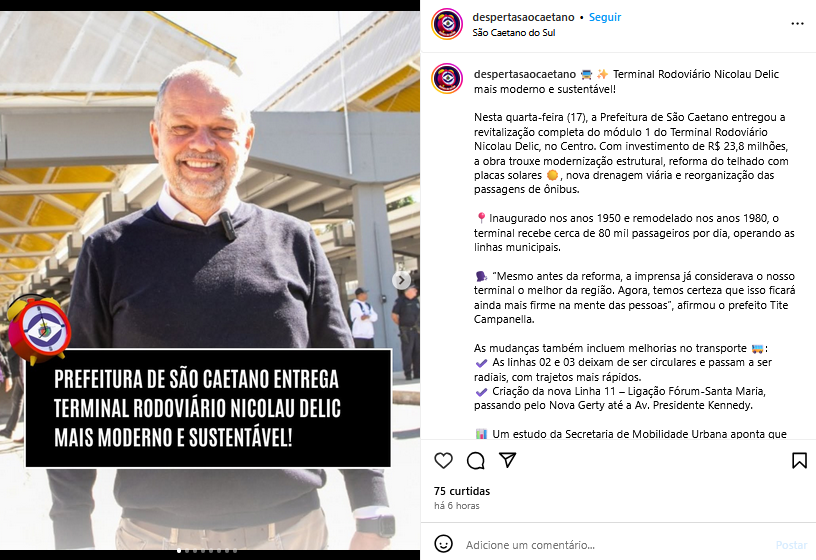Screen dimensions: 816x560
Task: Select the first carousel indicator dot
Action: 180,551
